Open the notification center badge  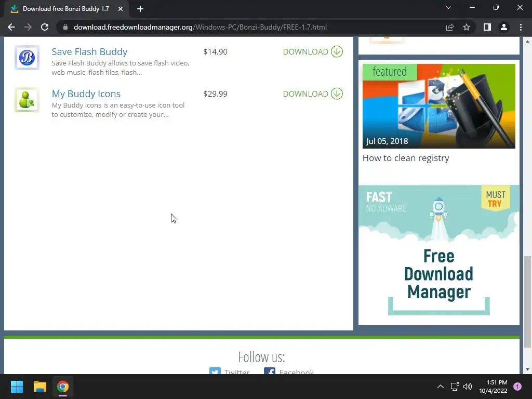pos(517,387)
